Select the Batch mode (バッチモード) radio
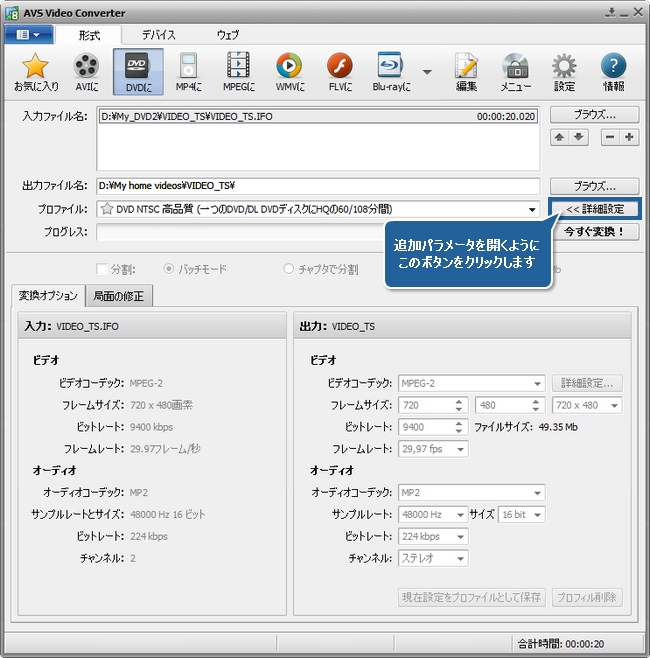The width and height of the screenshot is (650, 658). pos(169,269)
